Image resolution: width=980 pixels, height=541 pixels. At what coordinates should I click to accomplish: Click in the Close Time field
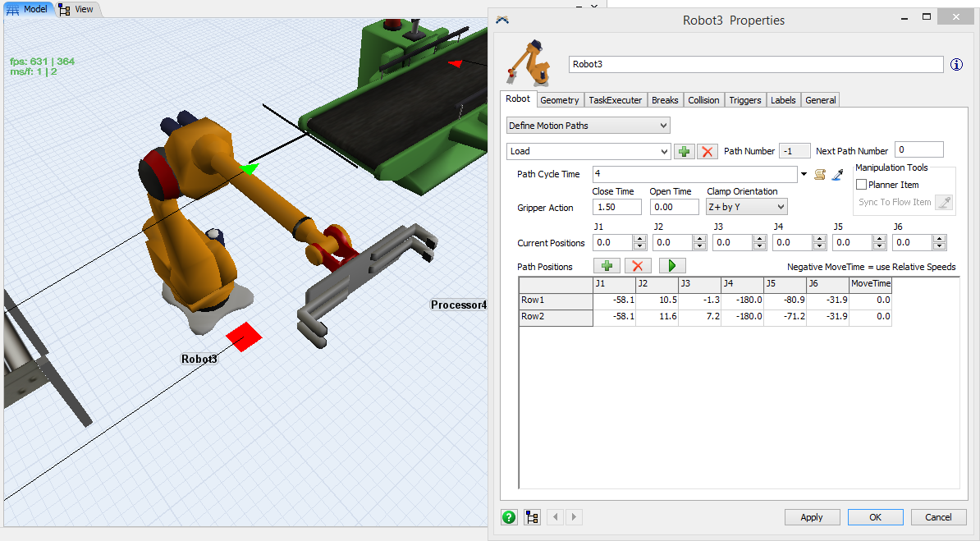616,207
